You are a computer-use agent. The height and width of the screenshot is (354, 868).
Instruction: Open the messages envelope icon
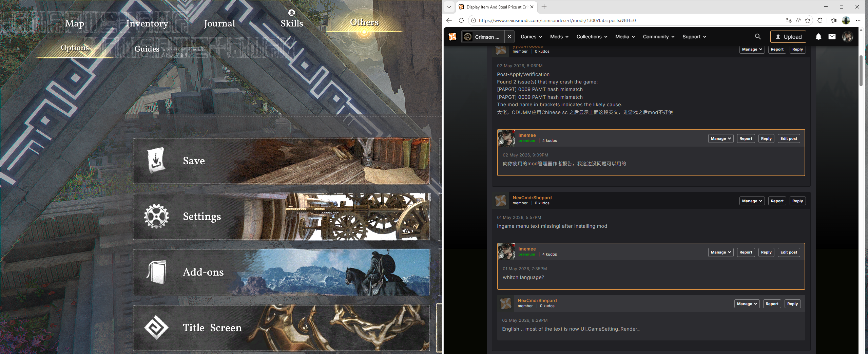(x=832, y=37)
